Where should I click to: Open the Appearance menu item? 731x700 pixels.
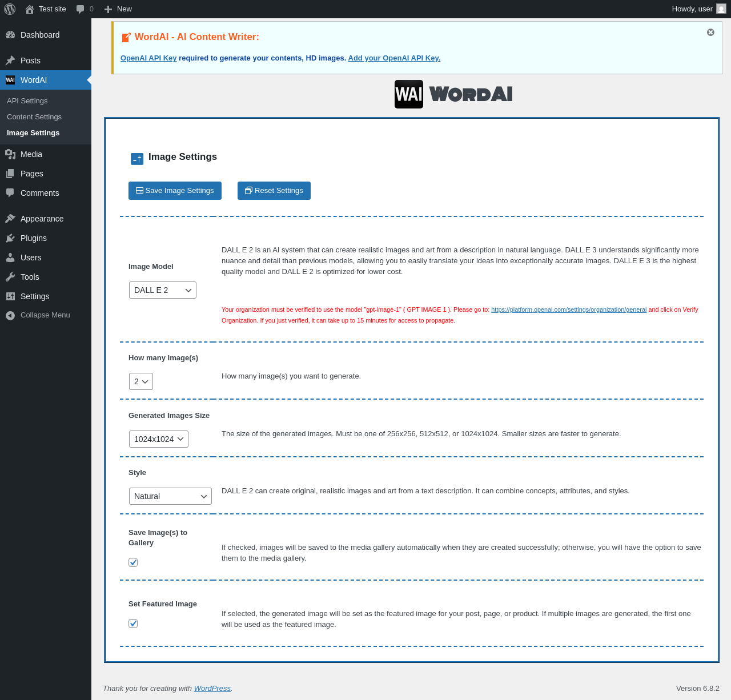click(46, 219)
